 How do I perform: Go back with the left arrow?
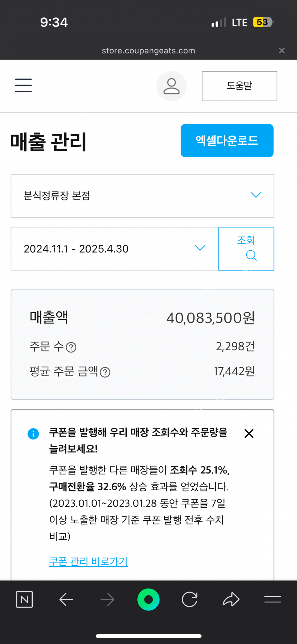click(x=66, y=599)
